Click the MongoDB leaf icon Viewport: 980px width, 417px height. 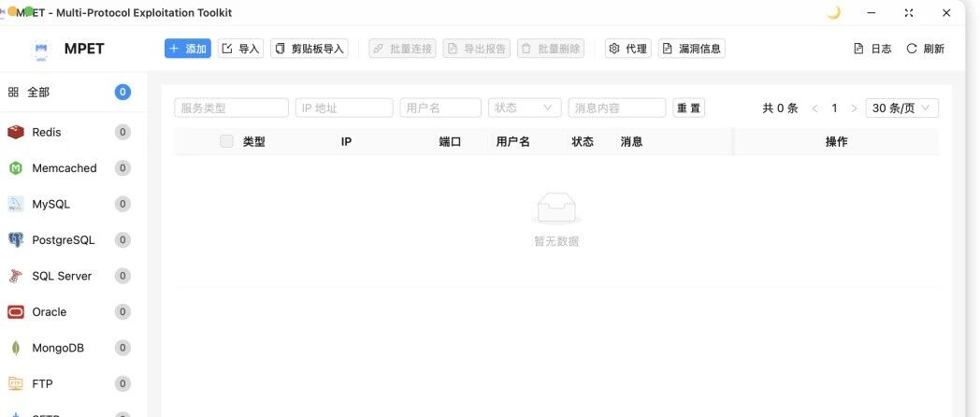16,348
